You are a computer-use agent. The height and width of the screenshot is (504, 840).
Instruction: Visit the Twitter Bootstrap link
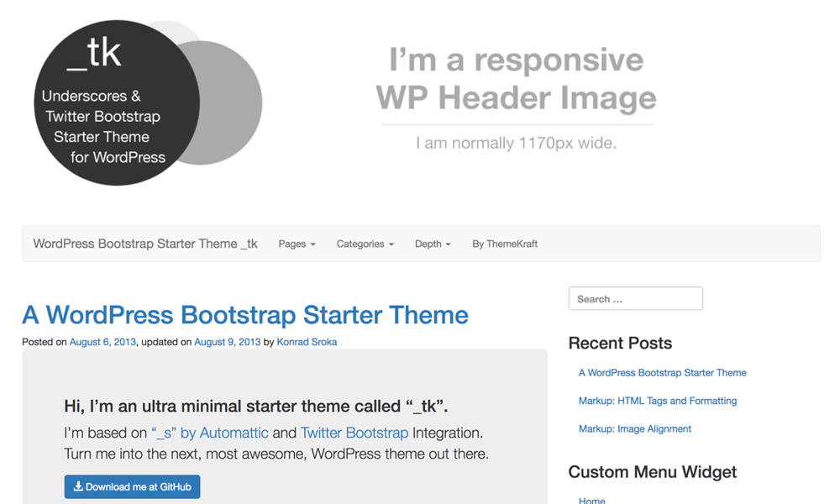coord(354,433)
